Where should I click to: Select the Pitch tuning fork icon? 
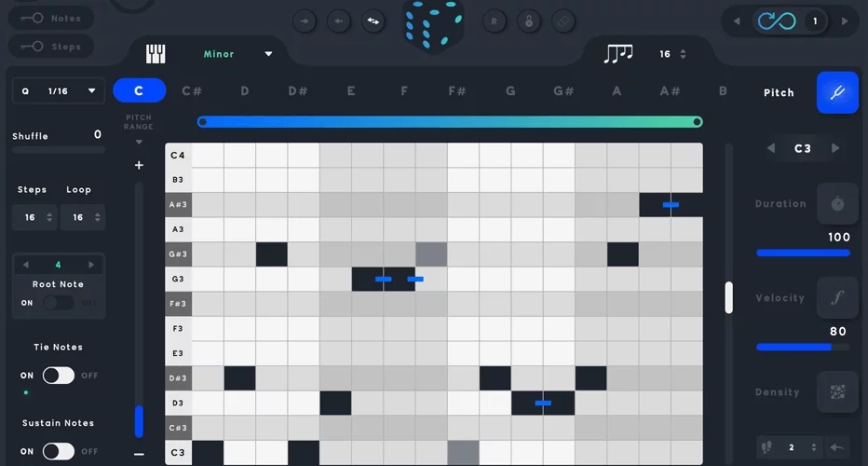[x=837, y=92]
